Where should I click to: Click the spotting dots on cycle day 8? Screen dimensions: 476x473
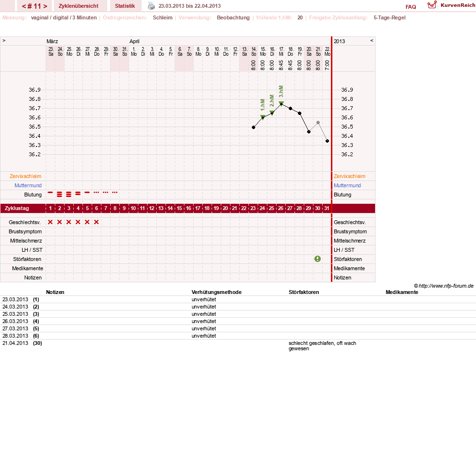tap(115, 193)
